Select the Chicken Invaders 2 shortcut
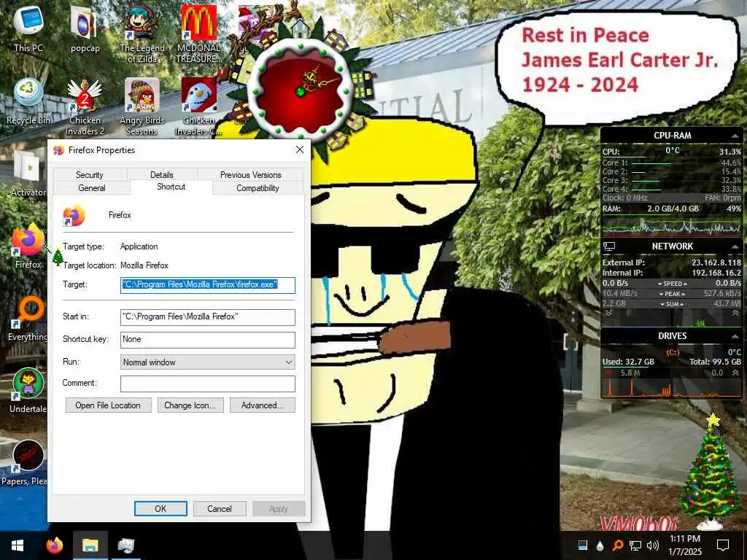The height and width of the screenshot is (560, 747). pos(85,106)
